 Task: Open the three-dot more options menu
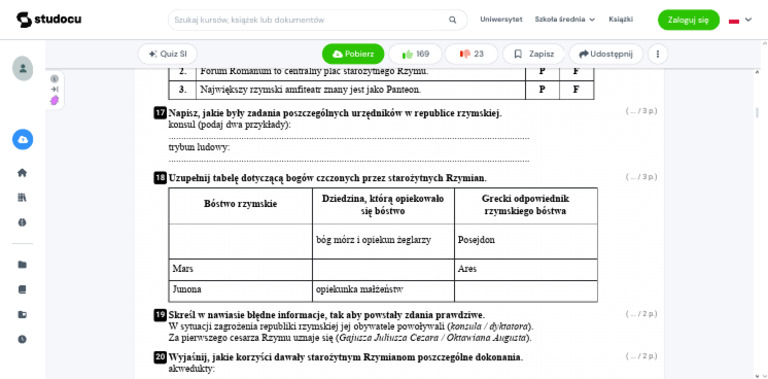[658, 54]
